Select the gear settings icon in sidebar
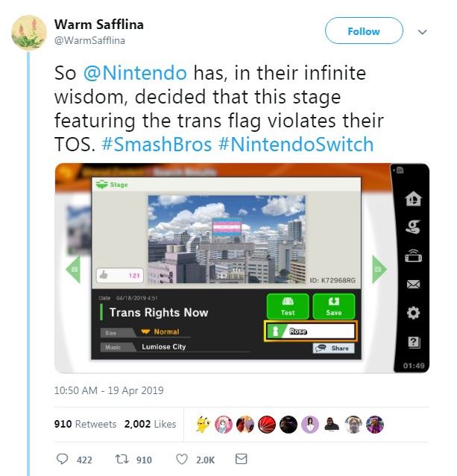 coord(413,313)
